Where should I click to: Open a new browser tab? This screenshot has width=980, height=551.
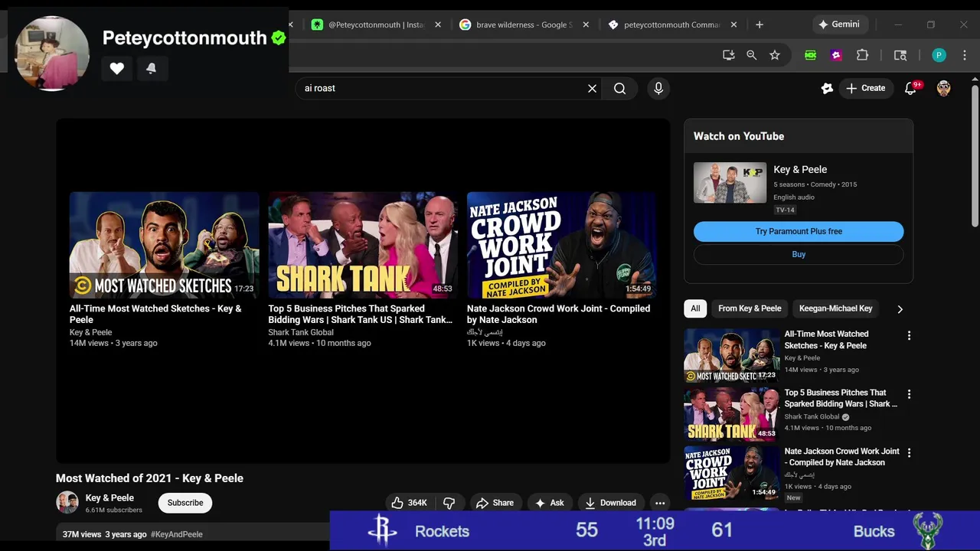tap(759, 24)
